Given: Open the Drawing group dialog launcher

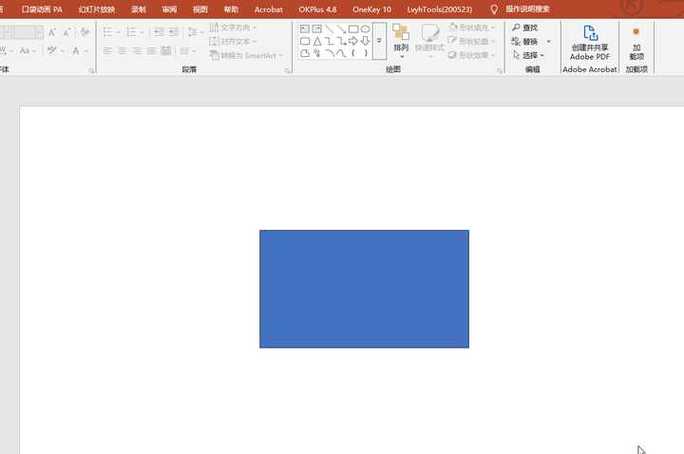Looking at the screenshot, I should coord(499,70).
